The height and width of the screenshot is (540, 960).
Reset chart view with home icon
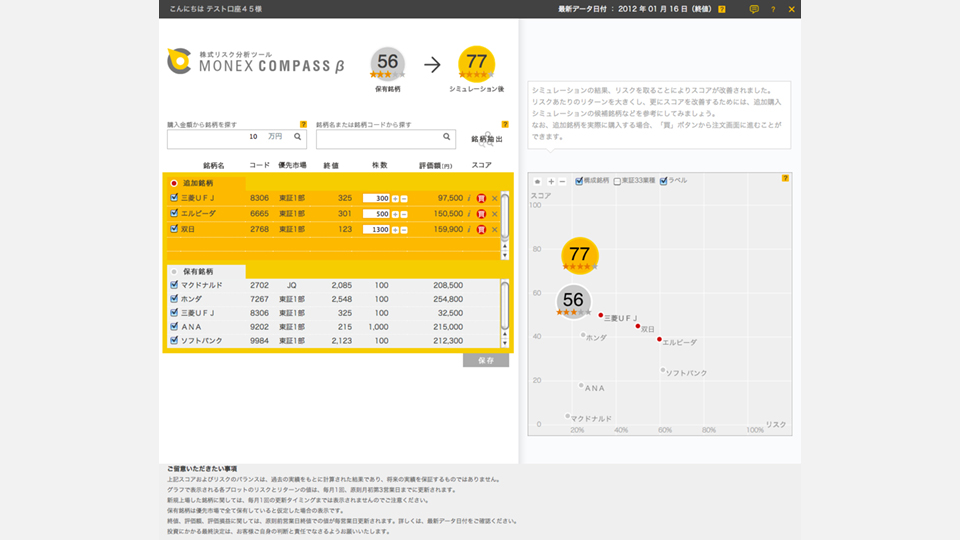pos(538,182)
